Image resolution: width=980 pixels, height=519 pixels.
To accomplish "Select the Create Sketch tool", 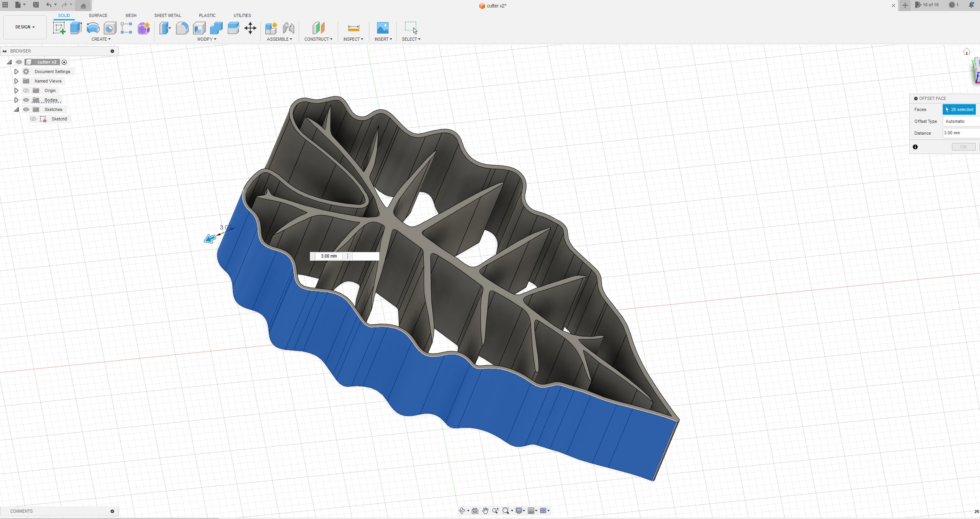I will click(59, 28).
